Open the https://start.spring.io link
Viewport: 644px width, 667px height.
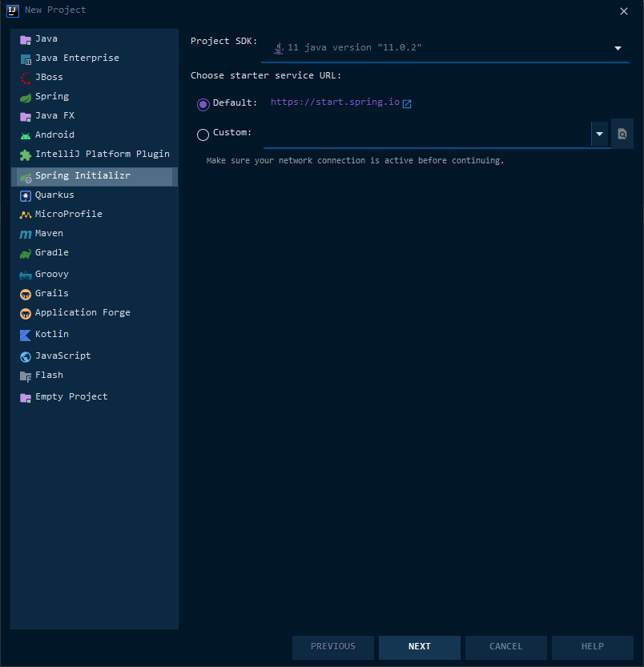(x=335, y=102)
